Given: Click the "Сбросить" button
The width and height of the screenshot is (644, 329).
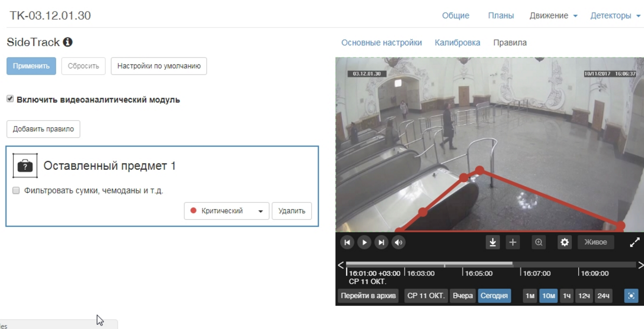Looking at the screenshot, I should point(83,66).
